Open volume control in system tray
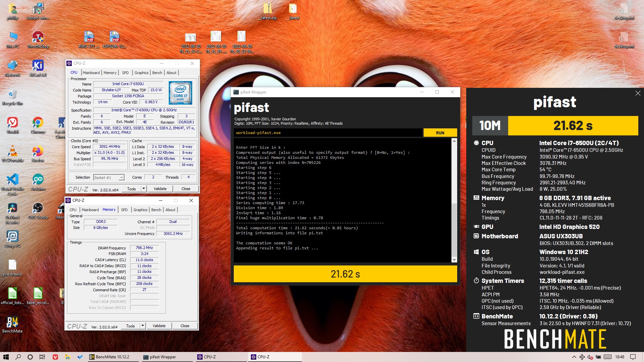This screenshot has width=644, height=362. click(590, 357)
